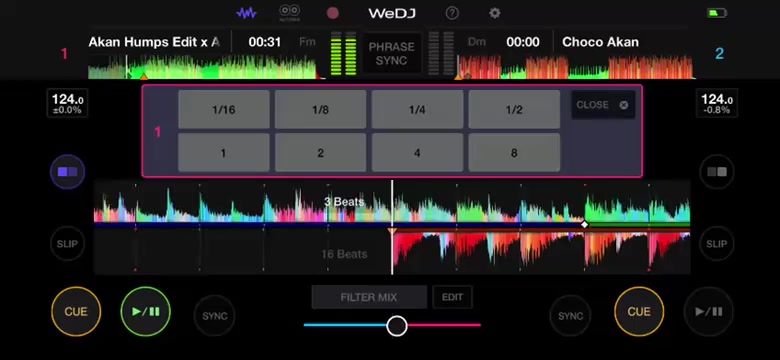Play or pause deck 2
Viewport: 780px width, 360px height.
point(709,312)
